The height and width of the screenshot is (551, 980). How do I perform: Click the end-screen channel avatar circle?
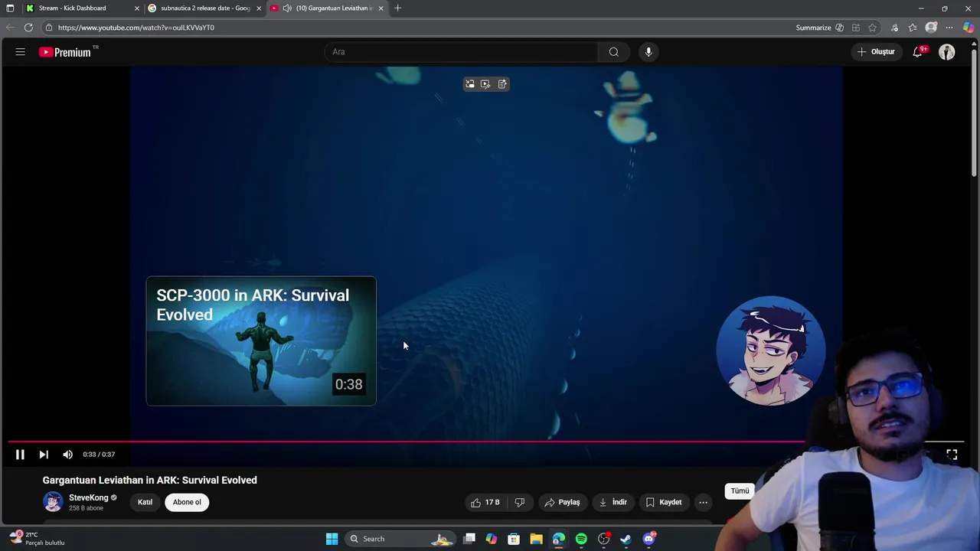click(770, 350)
